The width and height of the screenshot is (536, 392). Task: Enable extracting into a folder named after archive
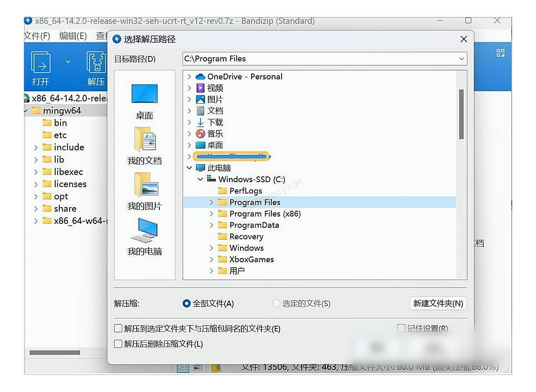pos(118,329)
